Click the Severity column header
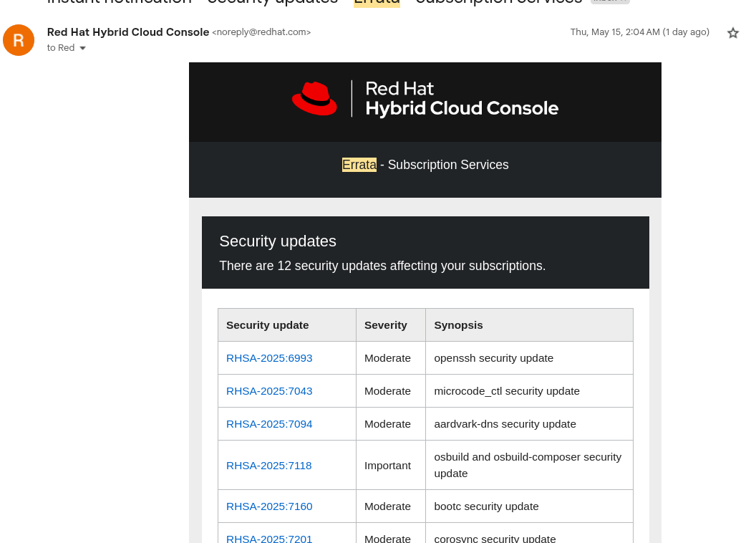Image resolution: width=756 pixels, height=543 pixels. click(386, 325)
